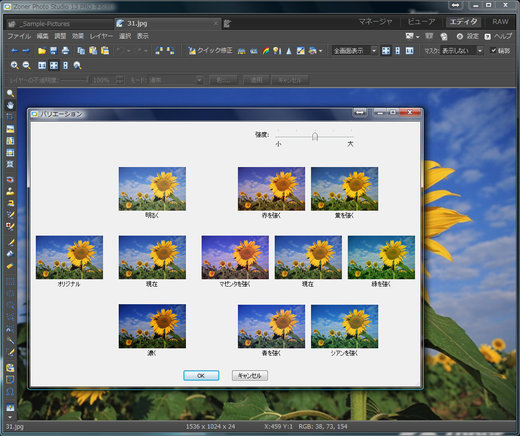
Task: Open the レイヤー menu
Action: [x=101, y=36]
